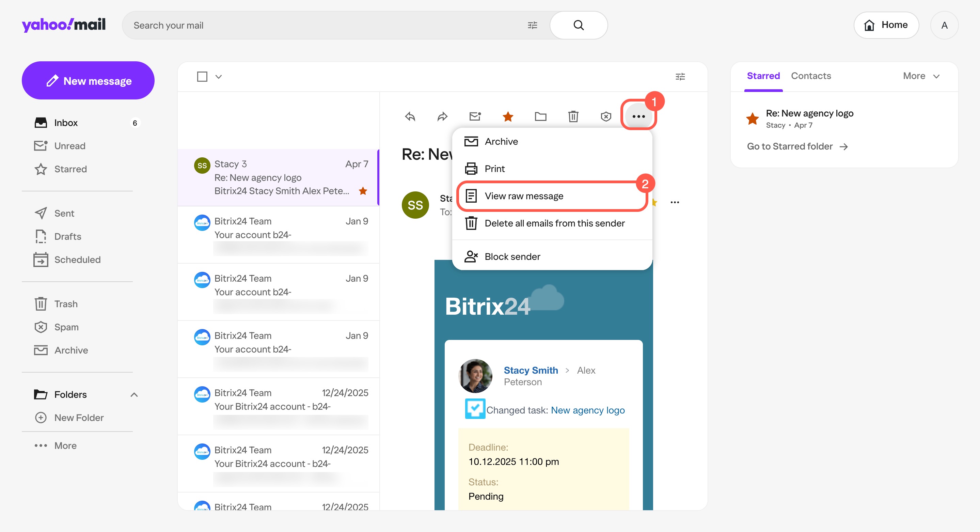
Task: Click the Delete trash icon in toolbar
Action: pyautogui.click(x=573, y=116)
